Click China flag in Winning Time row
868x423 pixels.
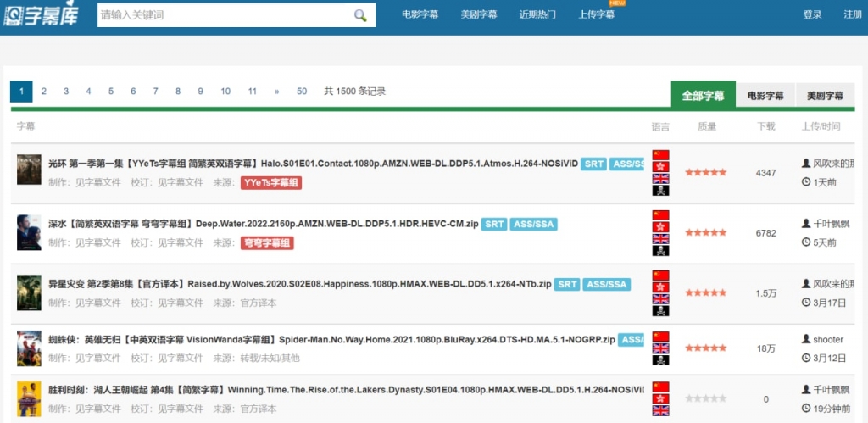[660, 387]
